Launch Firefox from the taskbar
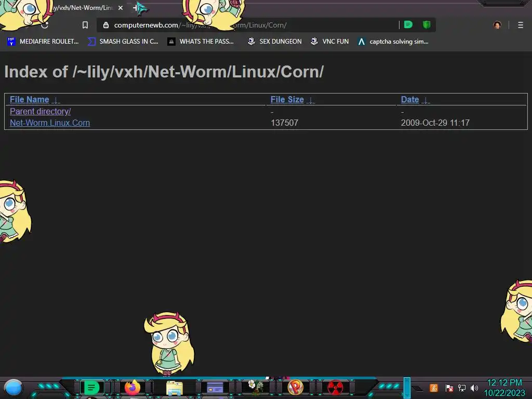The width and height of the screenshot is (532, 399). [x=132, y=388]
